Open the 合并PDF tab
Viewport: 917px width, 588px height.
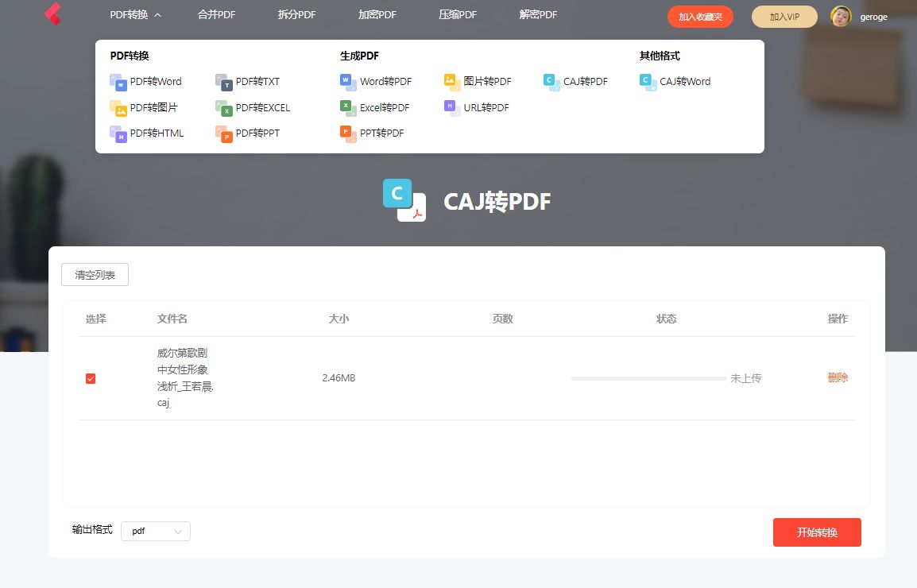pyautogui.click(x=216, y=14)
